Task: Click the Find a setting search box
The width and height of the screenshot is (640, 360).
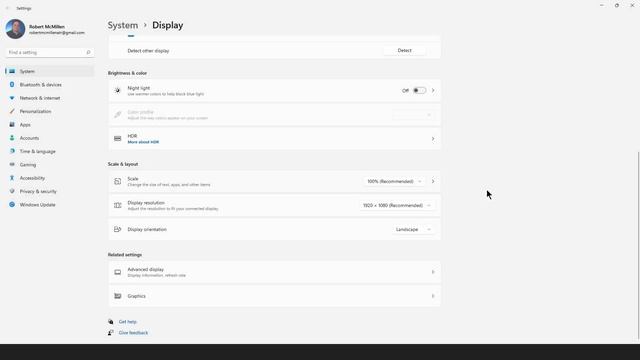Action: point(49,52)
